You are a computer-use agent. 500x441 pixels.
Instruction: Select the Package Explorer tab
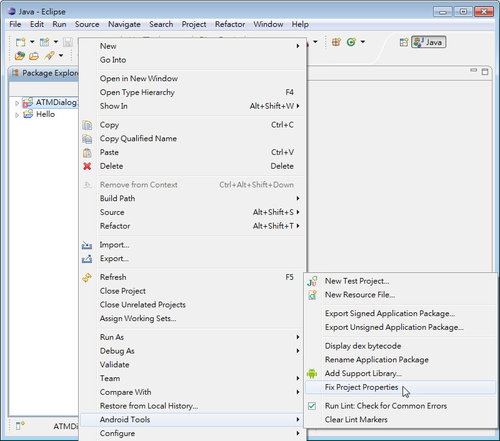click(x=45, y=73)
